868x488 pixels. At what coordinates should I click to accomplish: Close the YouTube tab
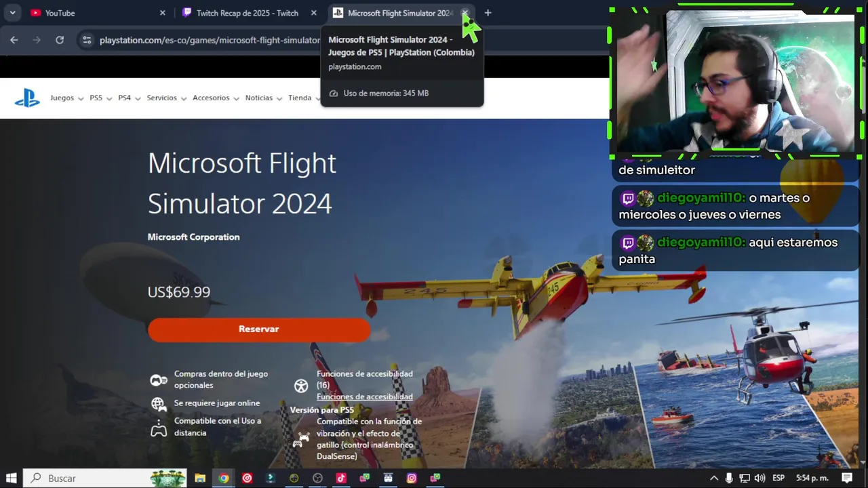[163, 13]
